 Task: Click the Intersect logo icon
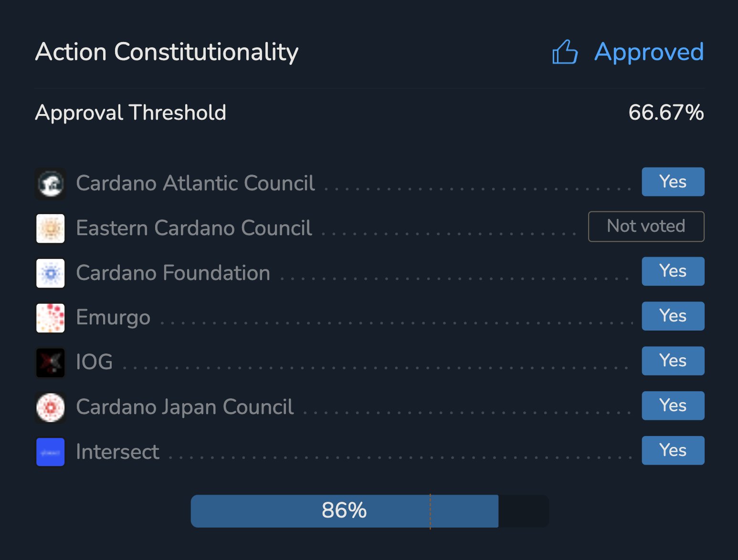click(x=50, y=452)
